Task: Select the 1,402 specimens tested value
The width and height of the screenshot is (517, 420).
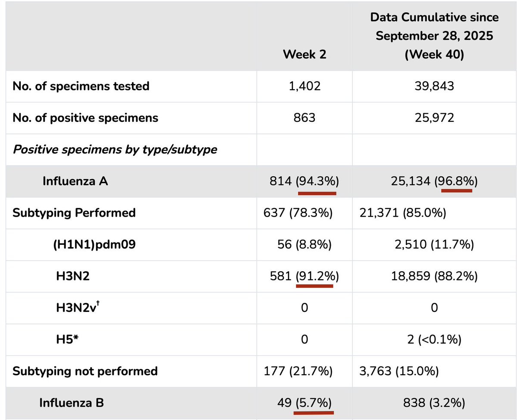Action: pos(305,86)
